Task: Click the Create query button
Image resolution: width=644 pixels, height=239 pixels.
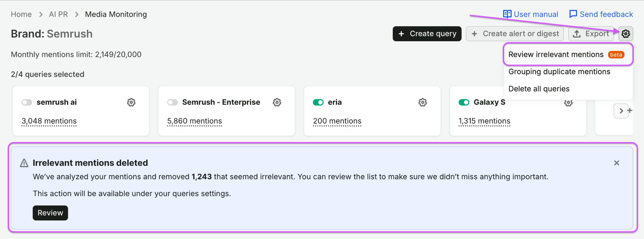Action: tap(427, 34)
